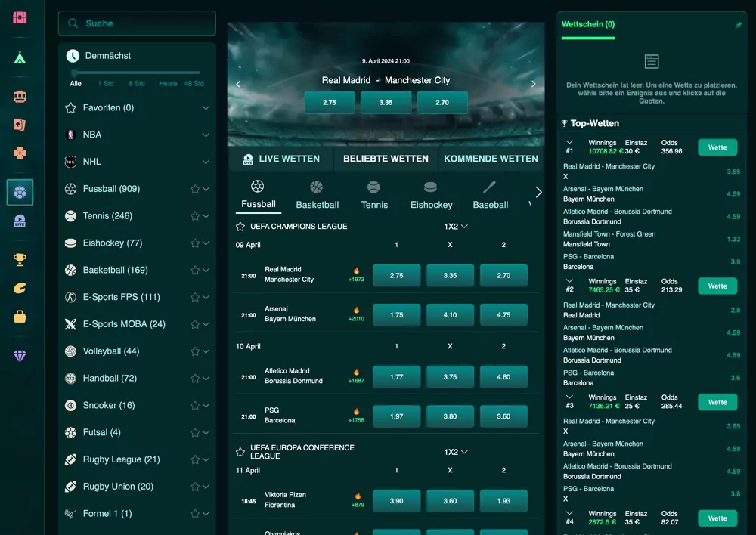Show next featured match with right arrow
The height and width of the screenshot is (535, 756).
click(x=533, y=84)
